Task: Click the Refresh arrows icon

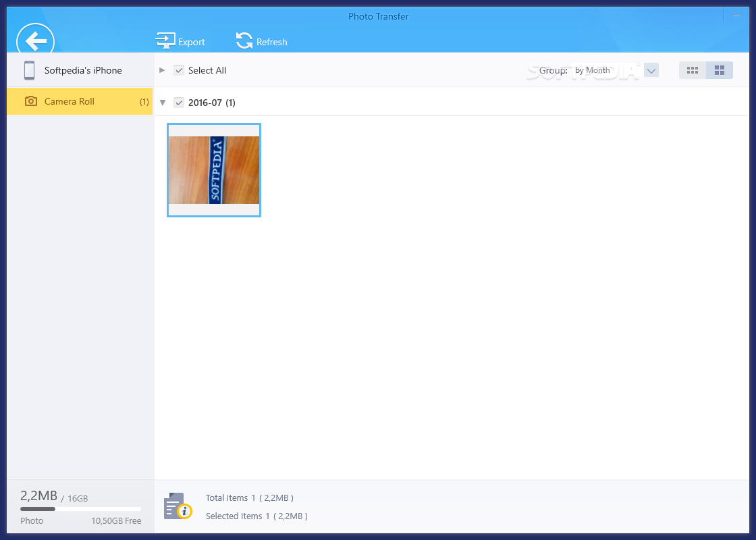Action: pos(244,40)
